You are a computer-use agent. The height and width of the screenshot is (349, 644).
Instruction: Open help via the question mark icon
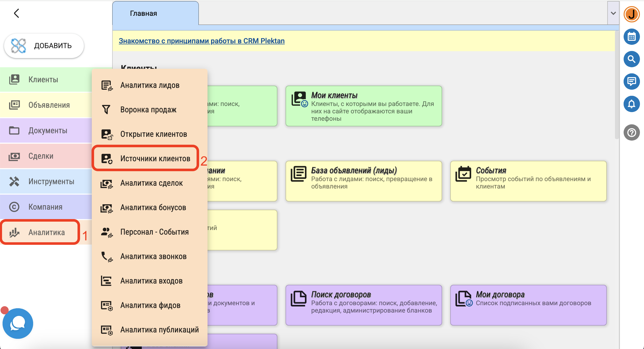(x=631, y=132)
